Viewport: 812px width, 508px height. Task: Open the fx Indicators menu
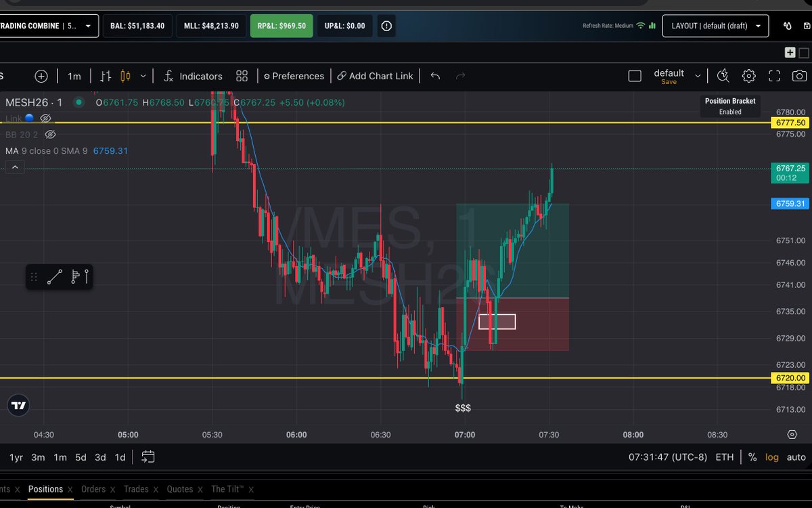pyautogui.click(x=193, y=76)
